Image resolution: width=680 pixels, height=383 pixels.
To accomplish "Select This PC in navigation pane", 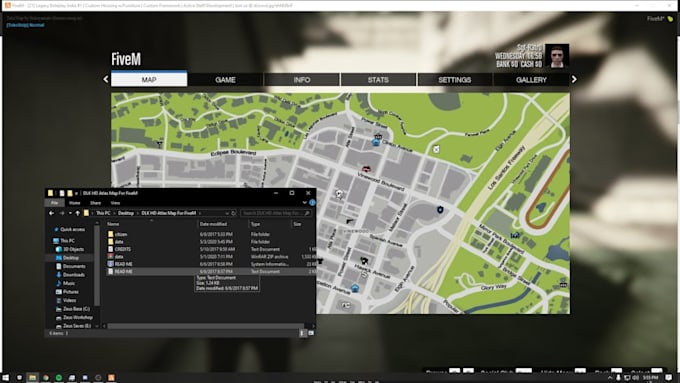I will [67, 241].
